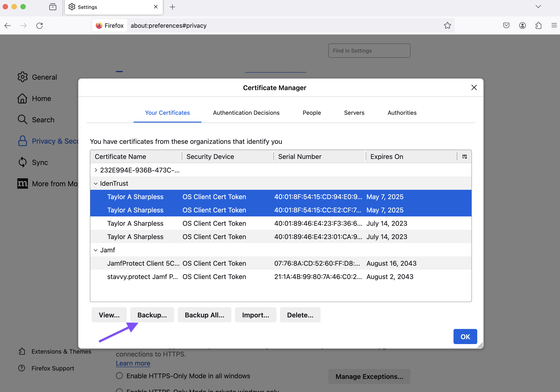Open the column picker icon
This screenshot has width=560, height=392.
[x=464, y=157]
